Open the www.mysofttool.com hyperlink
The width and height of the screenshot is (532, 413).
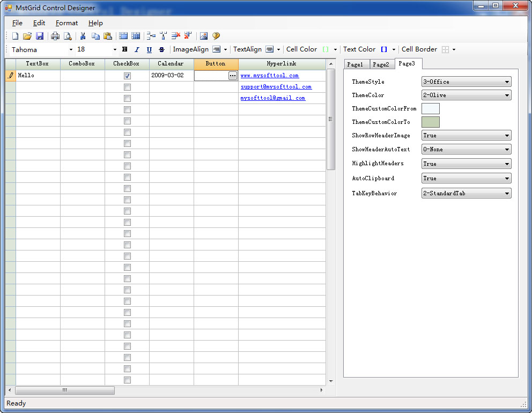[269, 76]
